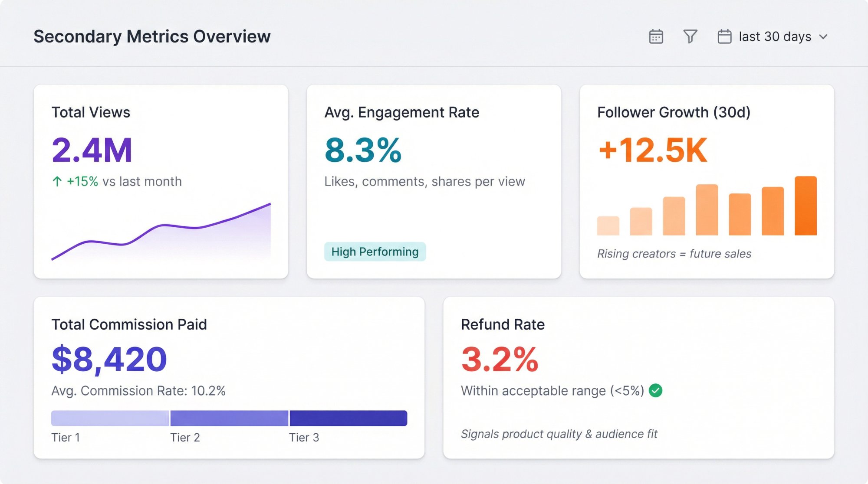Click the Secondary Metrics Overview heading
This screenshot has width=868, height=484.
coord(152,36)
